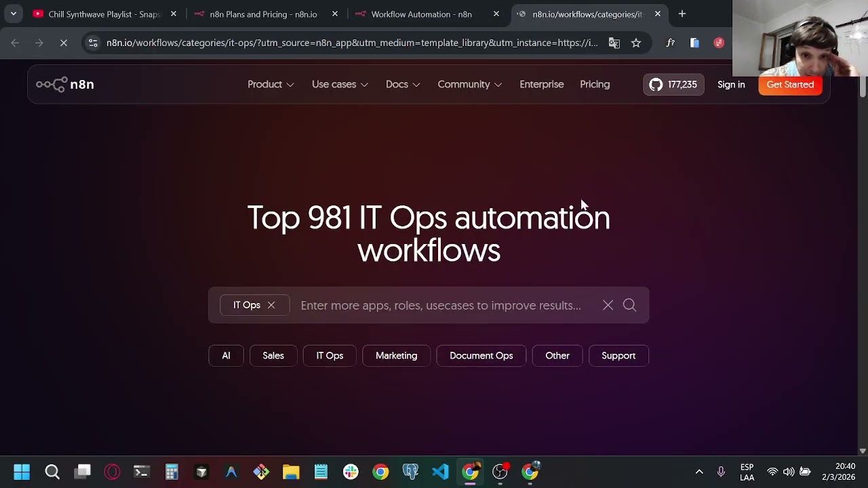Click the blue document extension icon
Image resolution: width=868 pixels, height=488 pixels.
pyautogui.click(x=694, y=43)
